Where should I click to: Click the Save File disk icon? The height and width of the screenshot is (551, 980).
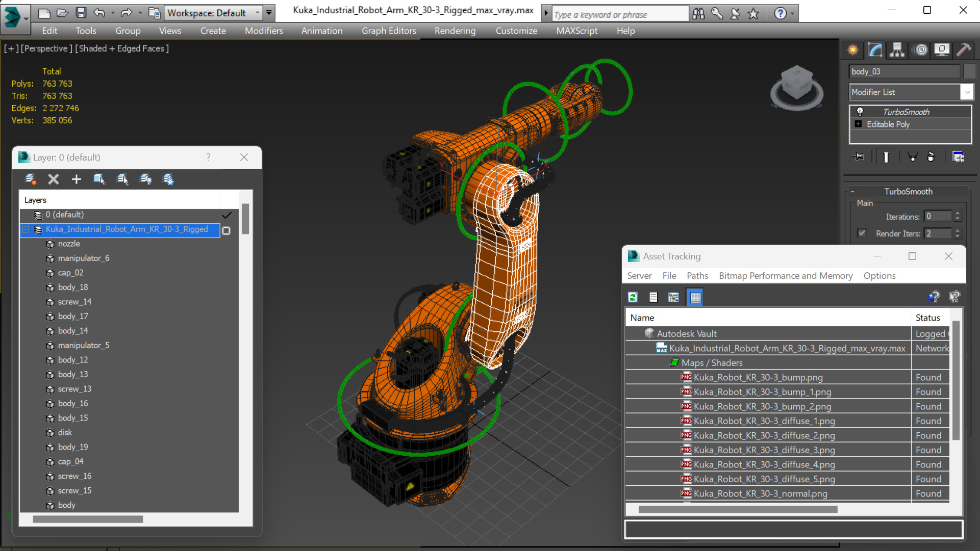tap(81, 13)
